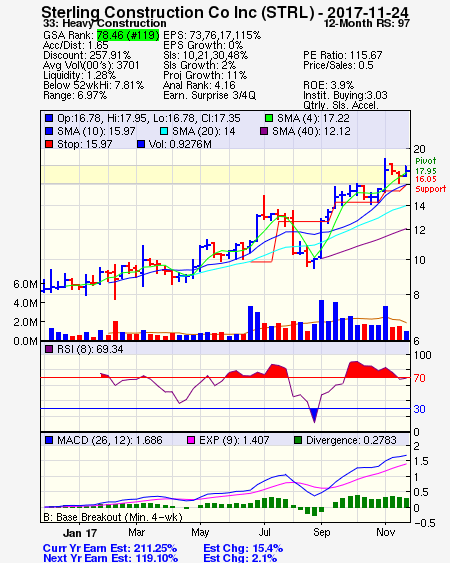Click the Qtrly. Sls. Accel. text
The image size is (450, 563).
pos(341,105)
